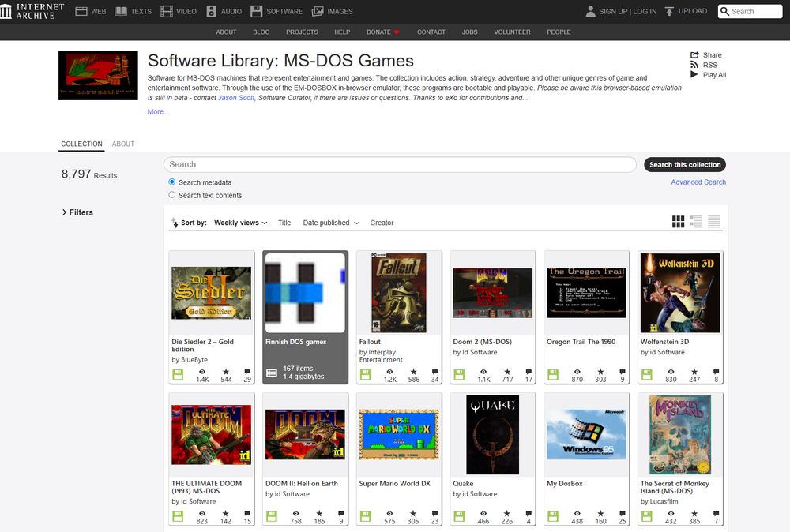The width and height of the screenshot is (790, 532).
Task: Sort results by Creator
Action: tap(382, 223)
